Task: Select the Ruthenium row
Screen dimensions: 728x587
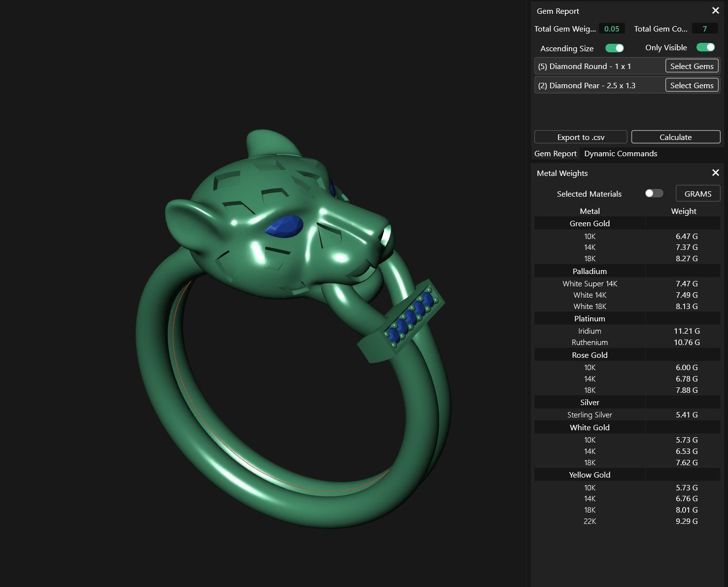Action: (x=627, y=342)
